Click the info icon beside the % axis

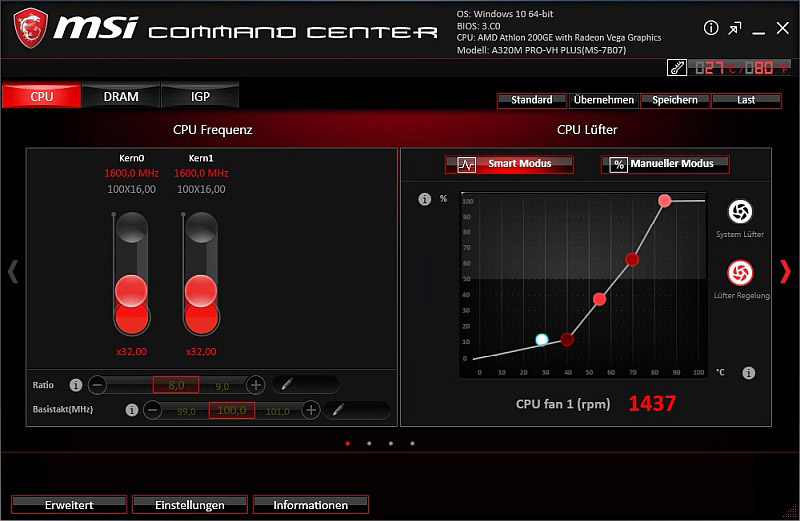pyautogui.click(x=424, y=199)
